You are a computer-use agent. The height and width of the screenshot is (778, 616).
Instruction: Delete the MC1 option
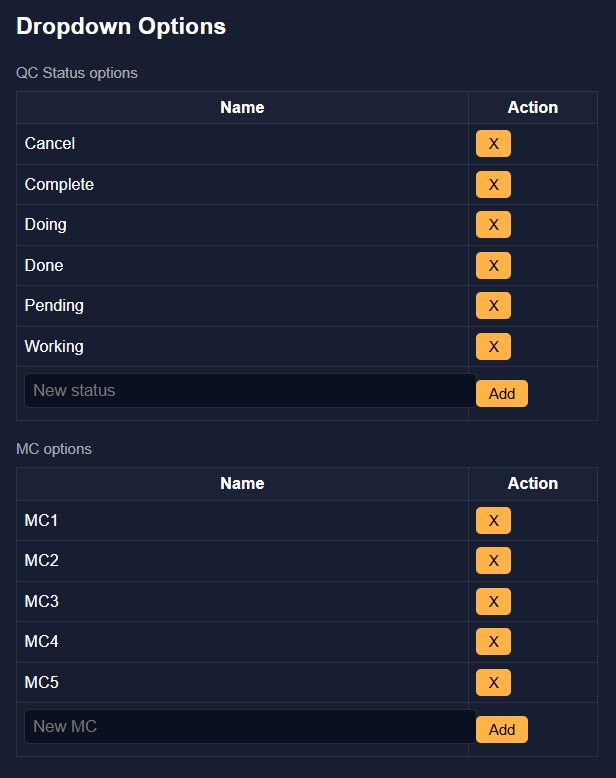(x=493, y=521)
